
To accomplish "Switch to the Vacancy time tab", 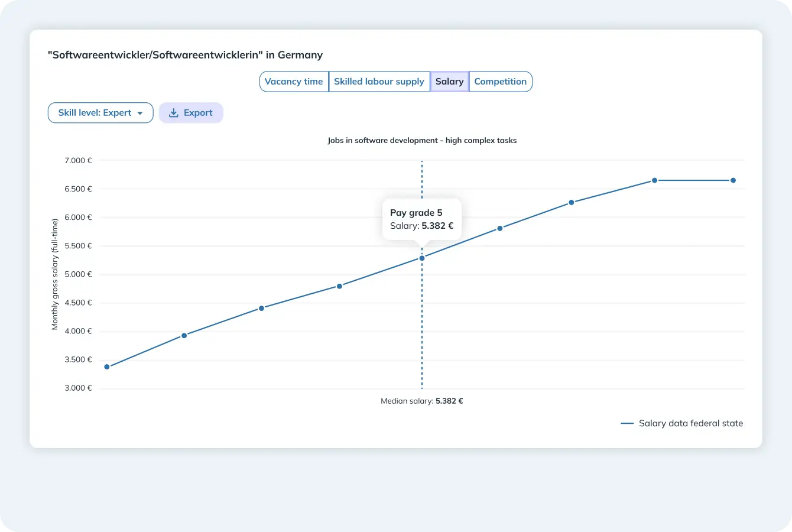I will pyautogui.click(x=294, y=82).
